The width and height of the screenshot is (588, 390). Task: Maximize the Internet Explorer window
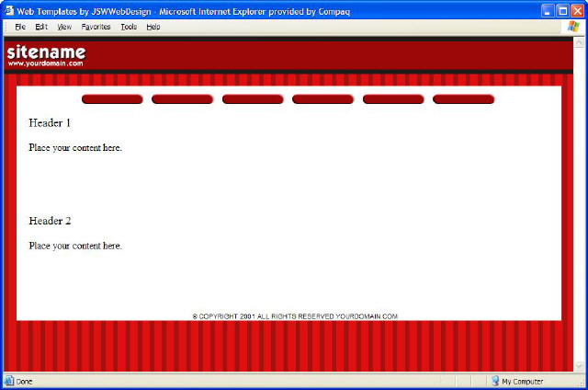[561, 9]
